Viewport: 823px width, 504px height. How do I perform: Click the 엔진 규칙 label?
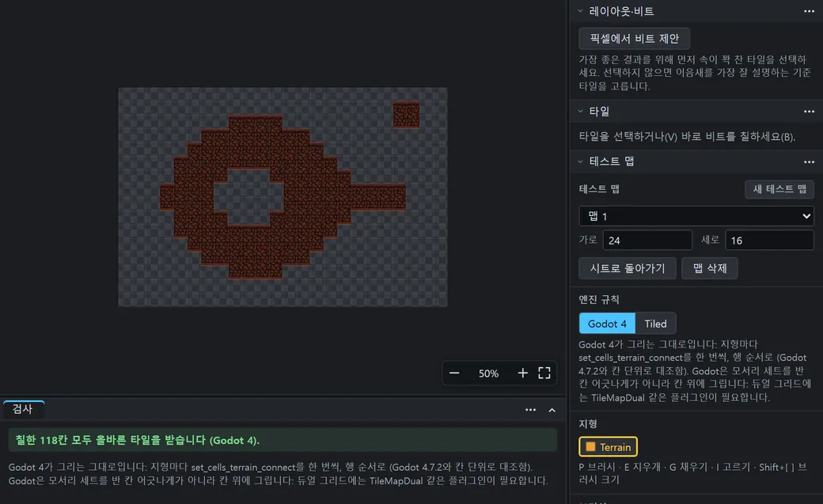pos(599,299)
